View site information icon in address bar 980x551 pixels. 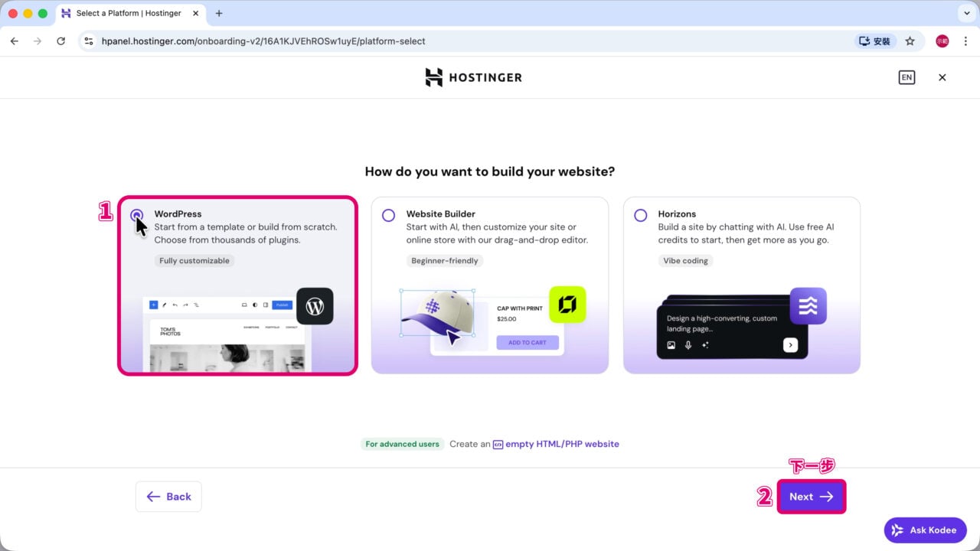pos(89,41)
